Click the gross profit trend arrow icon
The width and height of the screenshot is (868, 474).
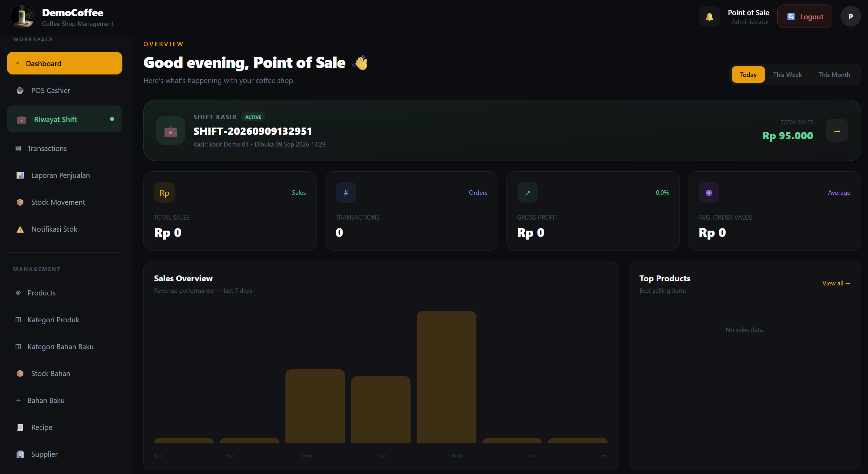coord(527,192)
